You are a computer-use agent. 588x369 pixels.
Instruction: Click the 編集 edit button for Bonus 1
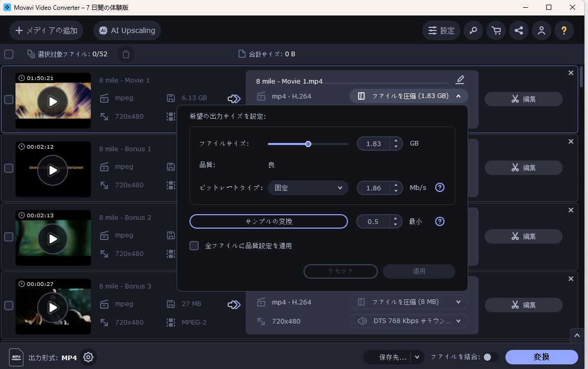coord(523,168)
